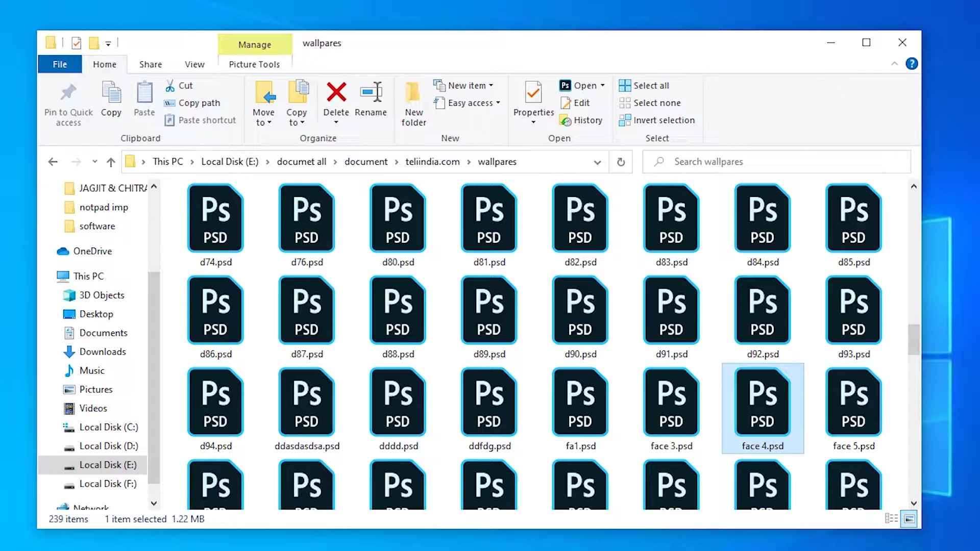Click the New folder icon
Screen dimensions: 980x551
(413, 92)
